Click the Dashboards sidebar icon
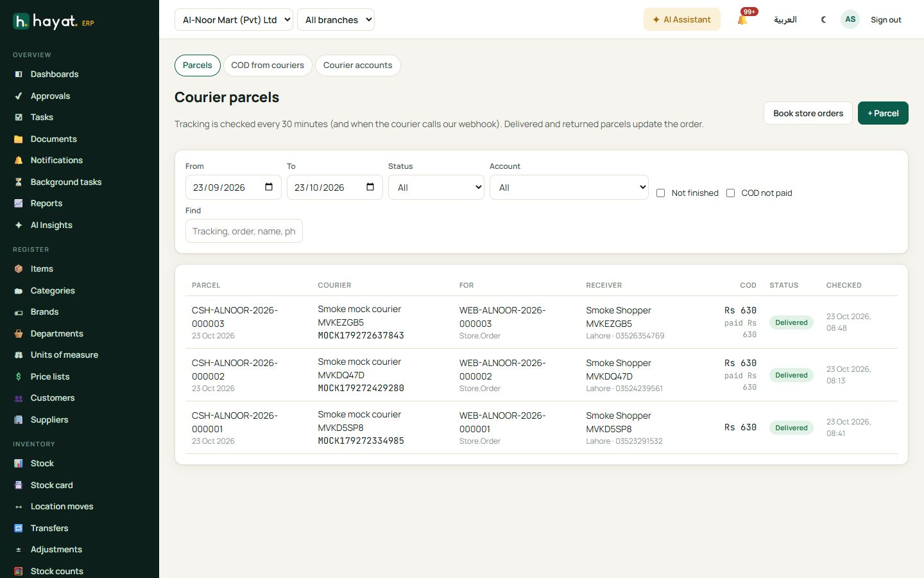Screen dimensions: 924x578 pyautogui.click(x=19, y=74)
